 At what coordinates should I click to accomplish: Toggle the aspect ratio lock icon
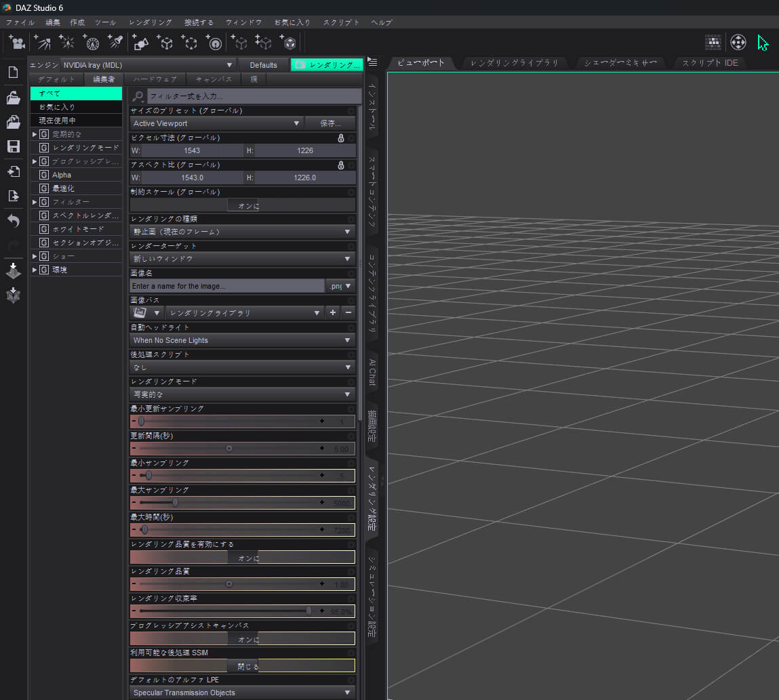click(x=341, y=165)
